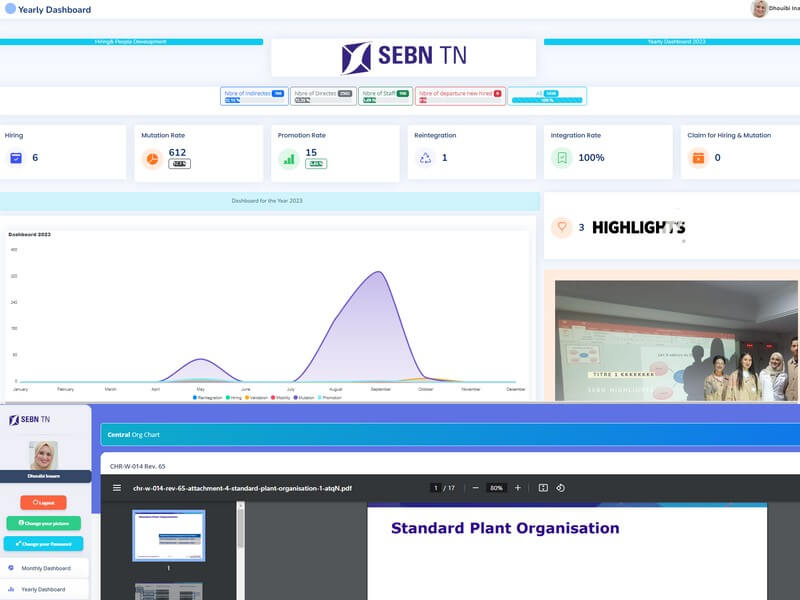The height and width of the screenshot is (600, 800).
Task: Click the Change your Password button
Action: click(x=43, y=544)
